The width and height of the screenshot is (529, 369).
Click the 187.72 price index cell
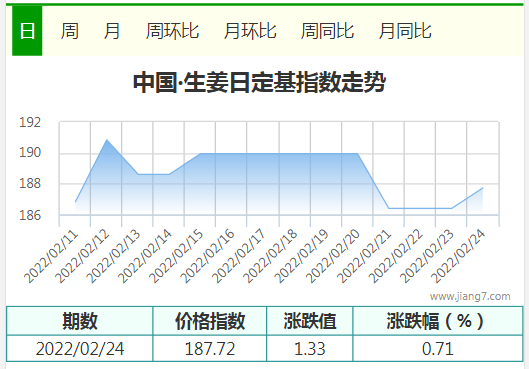pyautogui.click(x=210, y=349)
